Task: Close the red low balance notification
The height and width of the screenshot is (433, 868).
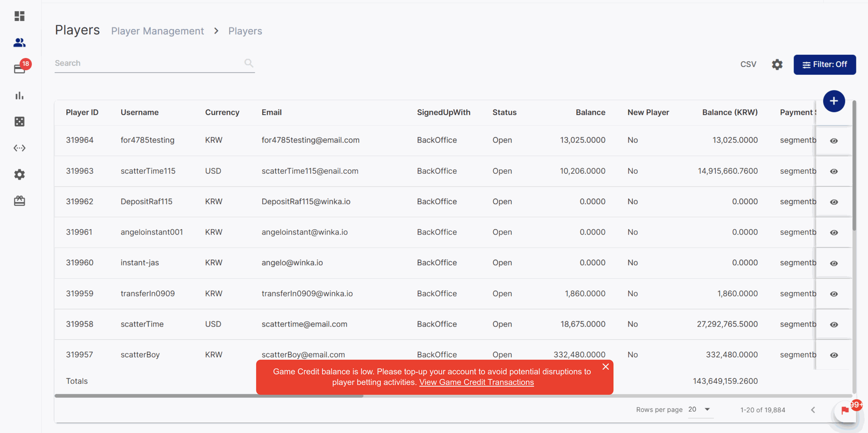Action: [606, 367]
